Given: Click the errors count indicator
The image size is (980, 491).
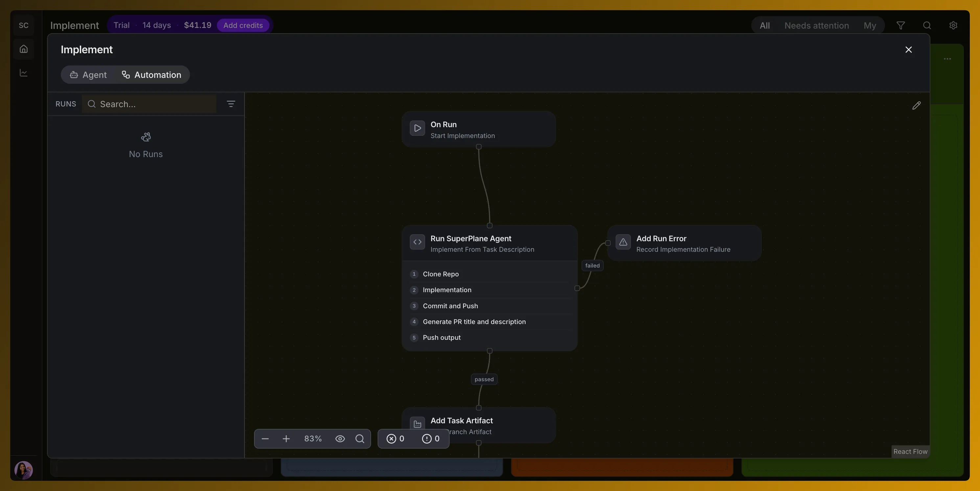Looking at the screenshot, I should 395,439.
